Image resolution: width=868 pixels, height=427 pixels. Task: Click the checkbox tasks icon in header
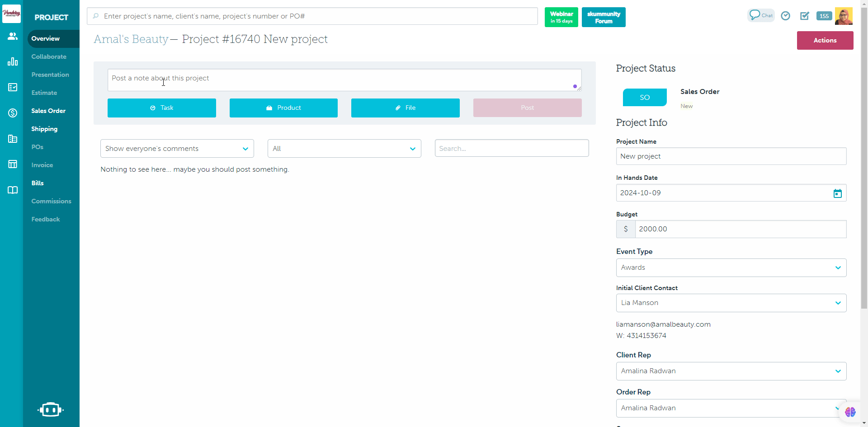tap(805, 16)
